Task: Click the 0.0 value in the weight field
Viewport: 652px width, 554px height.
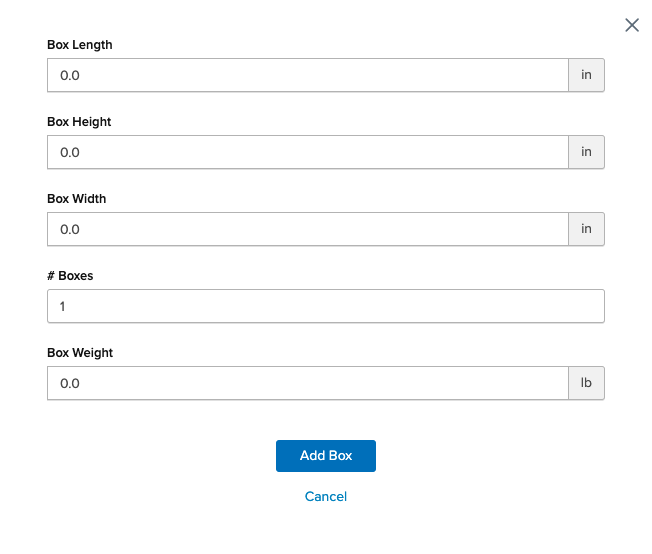Action: [70, 383]
